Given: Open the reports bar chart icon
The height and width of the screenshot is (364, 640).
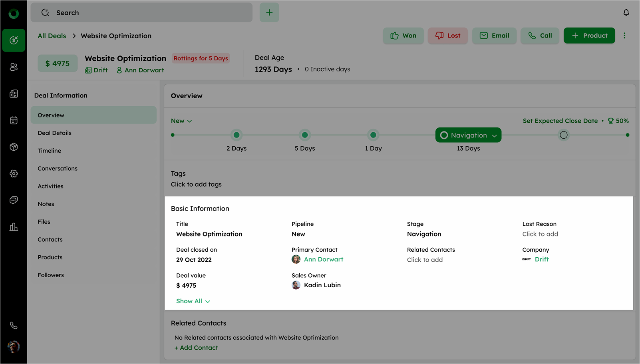Looking at the screenshot, I should (14, 227).
